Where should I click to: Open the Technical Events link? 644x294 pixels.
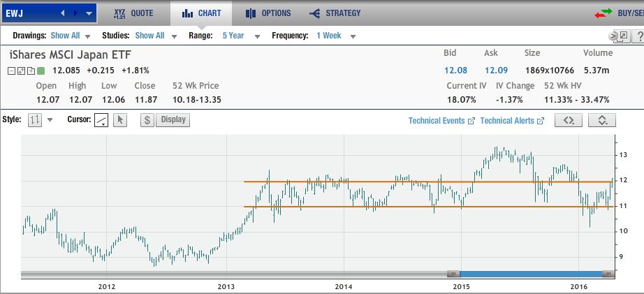tap(441, 121)
